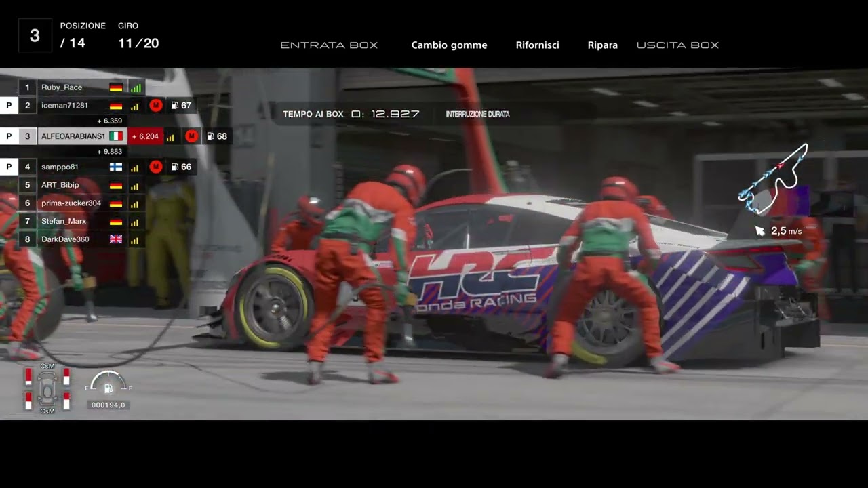Click the GIRO 11/20 lap counter
The height and width of the screenshot is (488, 868).
(138, 36)
